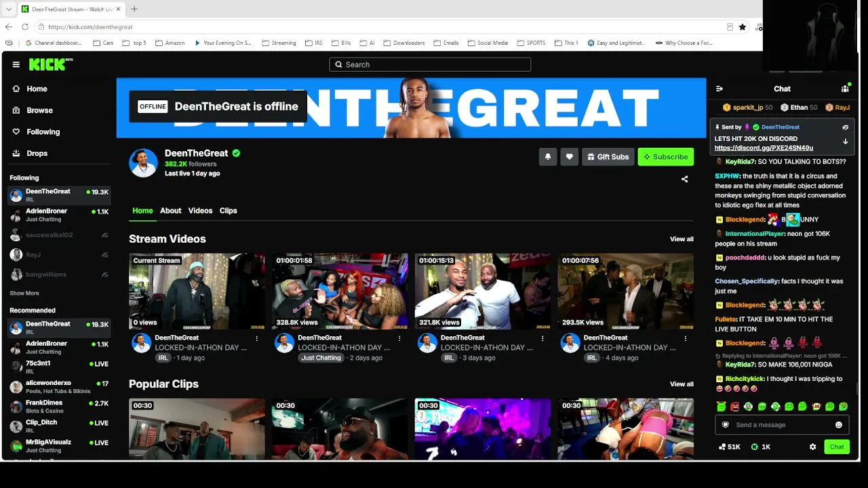
Task: Open Clip_Ditch in Recommended channels
Action: 59,426
